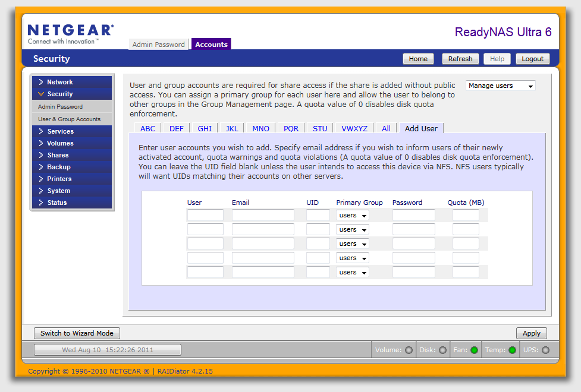Open the VWXYZ users tab
The image size is (581, 392).
click(x=354, y=128)
